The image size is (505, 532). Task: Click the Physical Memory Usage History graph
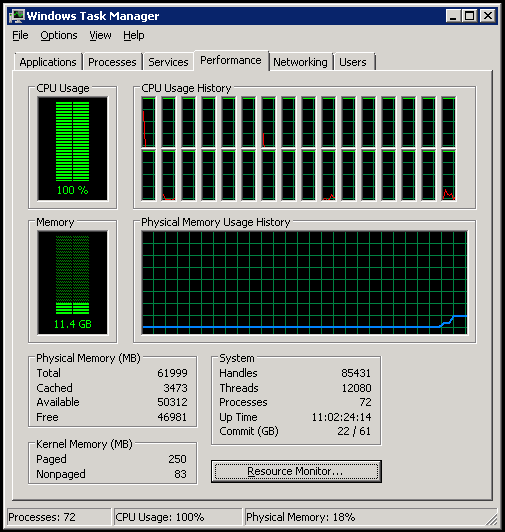click(304, 283)
